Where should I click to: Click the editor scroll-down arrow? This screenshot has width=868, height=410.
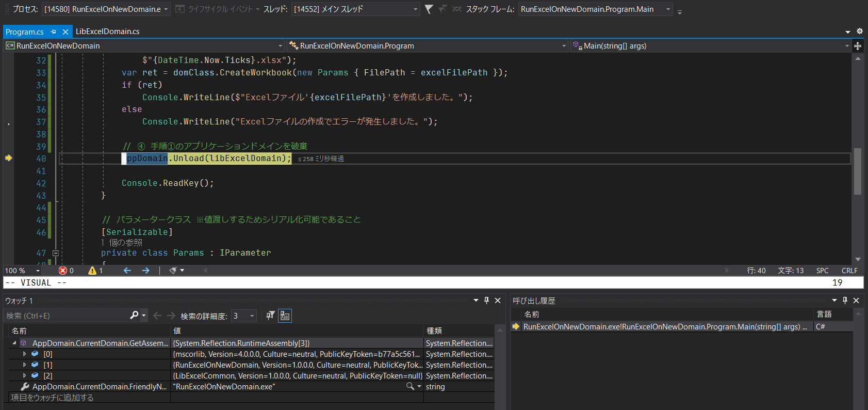pyautogui.click(x=858, y=260)
